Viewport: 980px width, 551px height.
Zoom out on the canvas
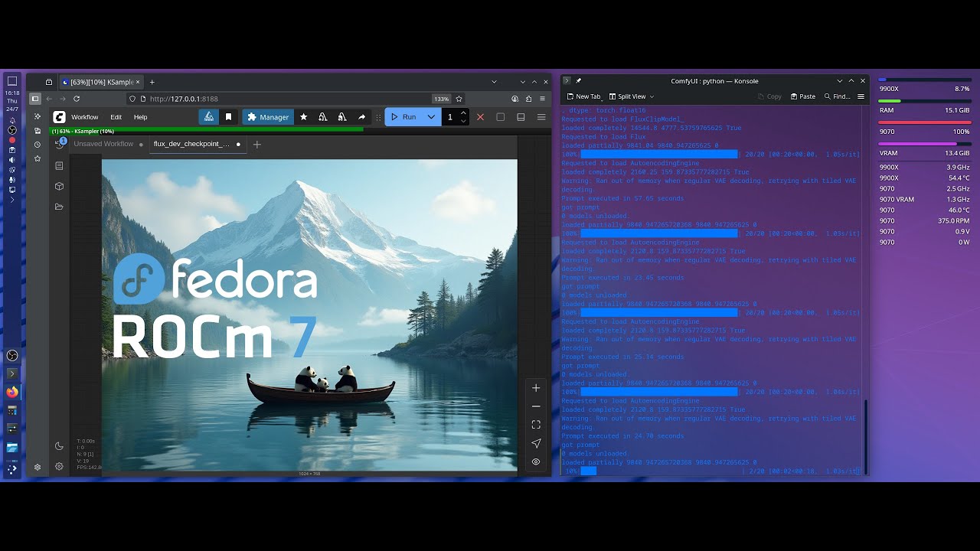click(x=536, y=406)
